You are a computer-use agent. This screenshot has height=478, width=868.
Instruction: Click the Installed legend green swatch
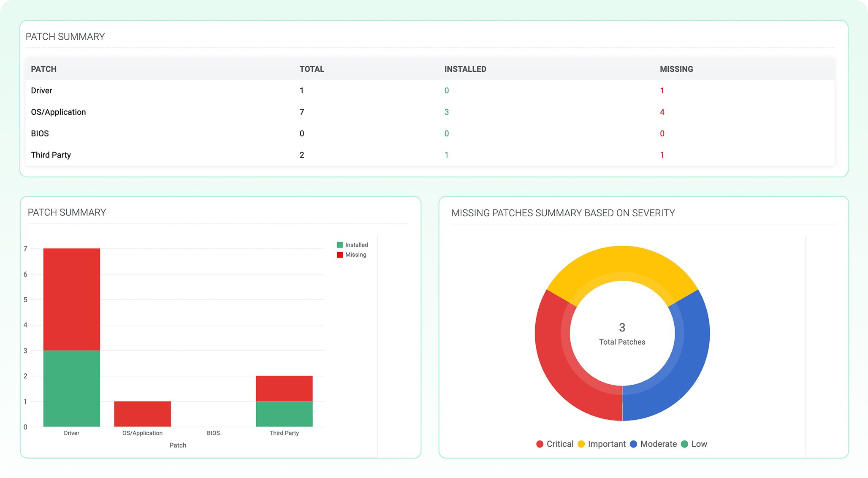pyautogui.click(x=339, y=245)
